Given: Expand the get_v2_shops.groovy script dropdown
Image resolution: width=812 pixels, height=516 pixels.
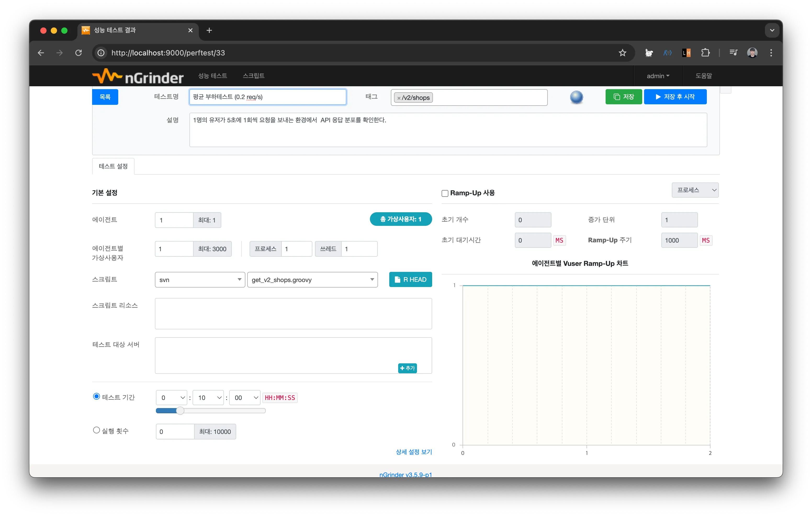Looking at the screenshot, I should [312, 280].
